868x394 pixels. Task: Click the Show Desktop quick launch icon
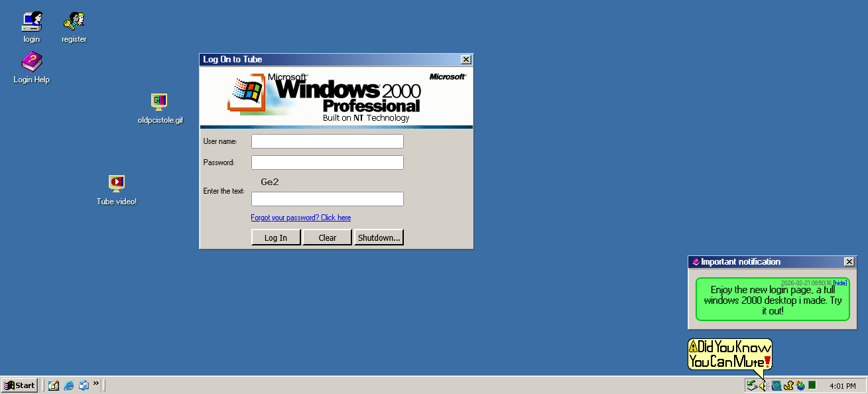pos(54,385)
